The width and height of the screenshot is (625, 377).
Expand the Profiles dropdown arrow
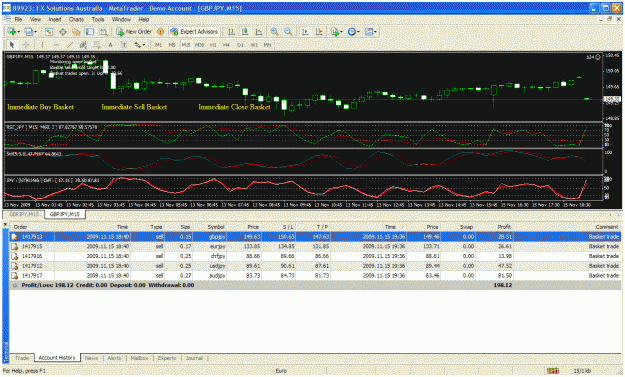[36, 32]
